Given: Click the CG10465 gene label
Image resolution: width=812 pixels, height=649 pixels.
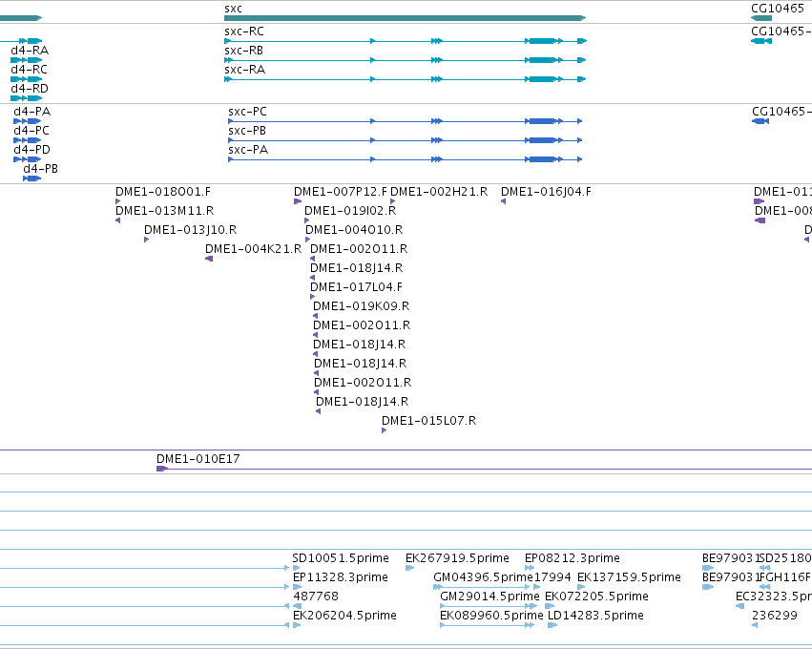Looking at the screenshot, I should coord(778,9).
